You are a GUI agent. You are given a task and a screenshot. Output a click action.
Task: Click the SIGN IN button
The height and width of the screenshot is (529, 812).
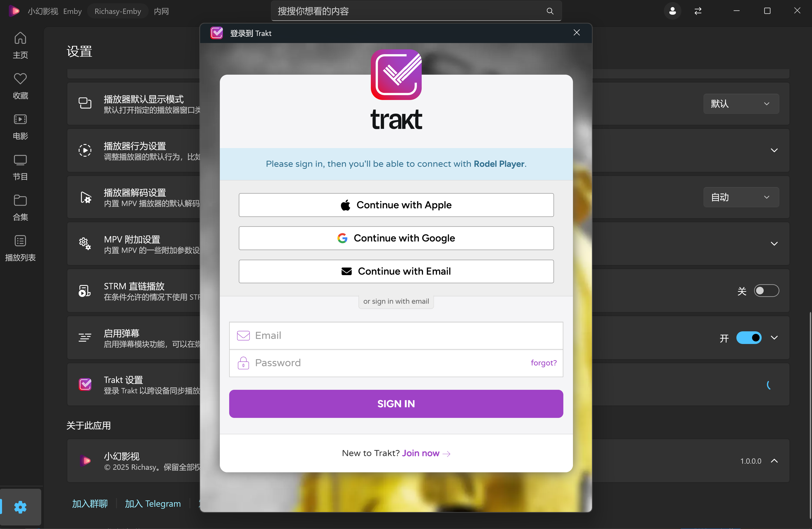point(396,404)
